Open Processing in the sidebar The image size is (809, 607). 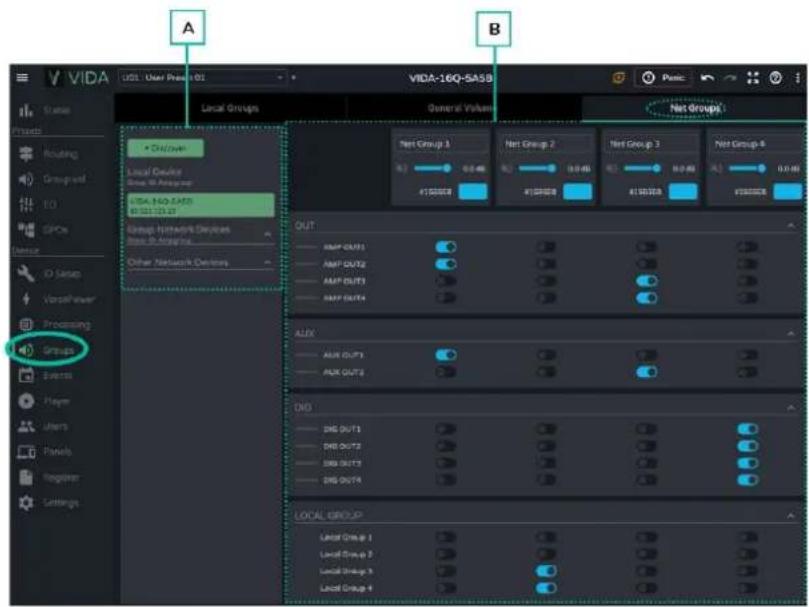click(x=54, y=325)
